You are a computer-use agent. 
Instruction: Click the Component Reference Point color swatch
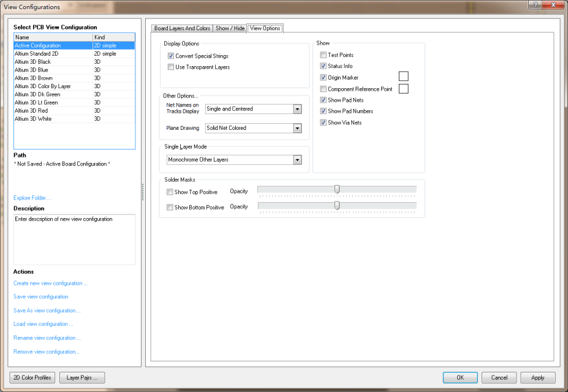point(403,89)
